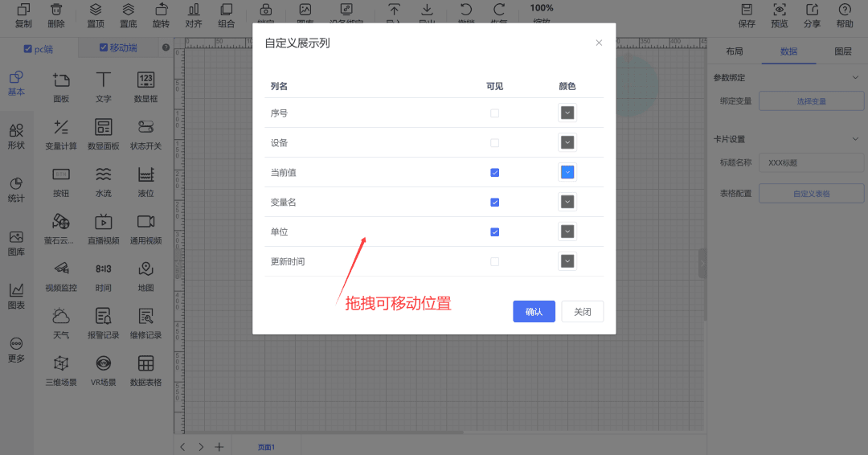
Task: Collapse the 卡片设置 section
Action: (855, 139)
